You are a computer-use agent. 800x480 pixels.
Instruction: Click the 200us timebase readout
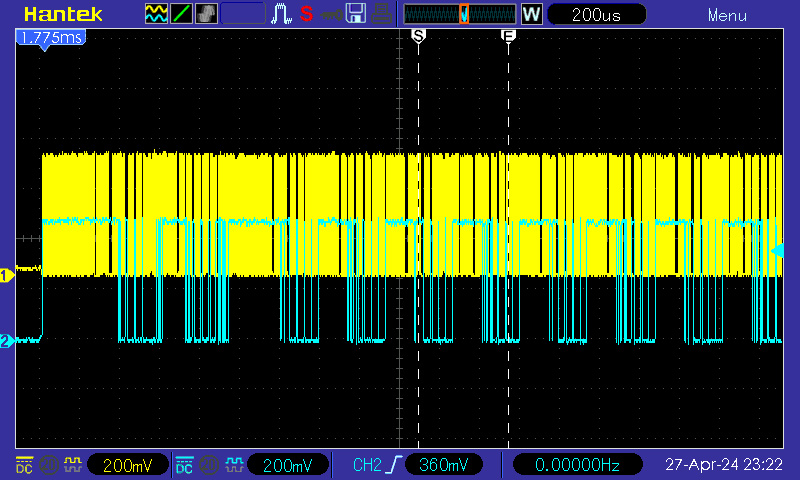point(596,14)
